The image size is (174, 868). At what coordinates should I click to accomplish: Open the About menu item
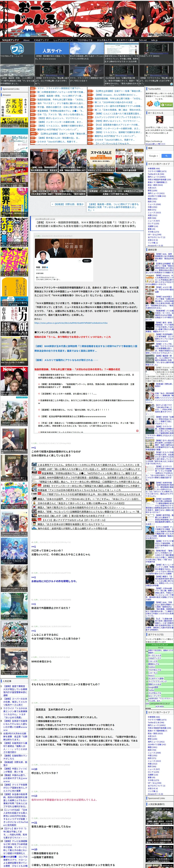coord(26,40)
